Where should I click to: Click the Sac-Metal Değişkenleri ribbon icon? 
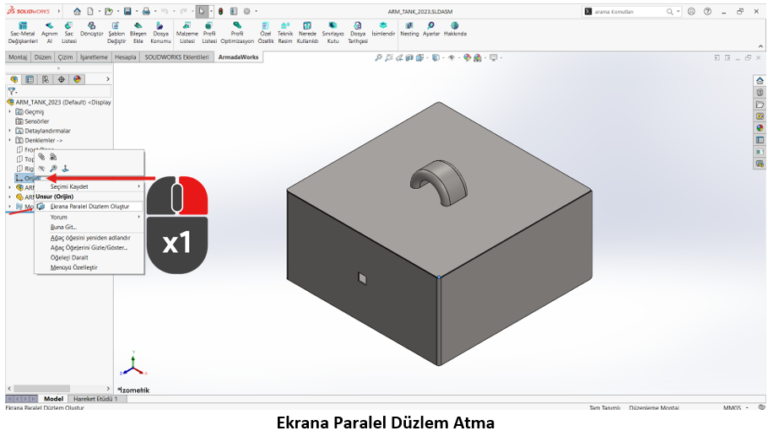(22, 32)
